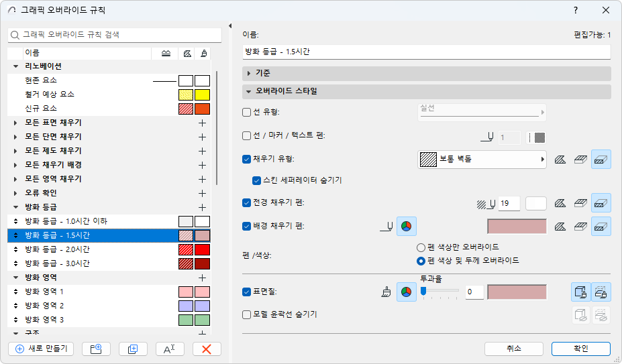622x364 pixels.
Task: Open the 보통 벽돌 fill type dropdown
Action: pyautogui.click(x=482, y=160)
